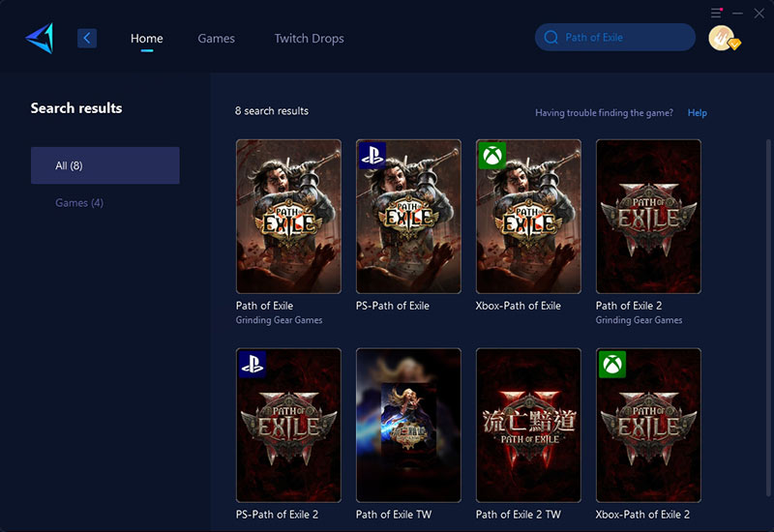Open PS-Path of Exile 2 game cover
Screen dimensions: 774x532
[x=288, y=425]
